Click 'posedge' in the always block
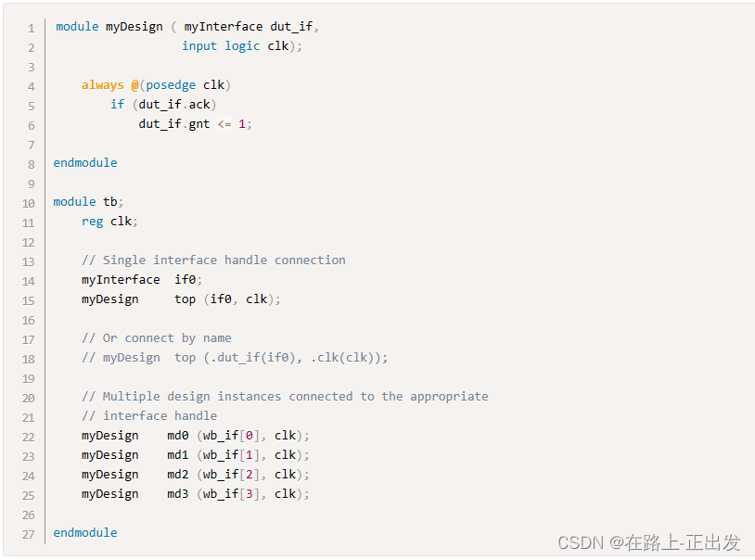The image size is (755, 560). point(171,85)
